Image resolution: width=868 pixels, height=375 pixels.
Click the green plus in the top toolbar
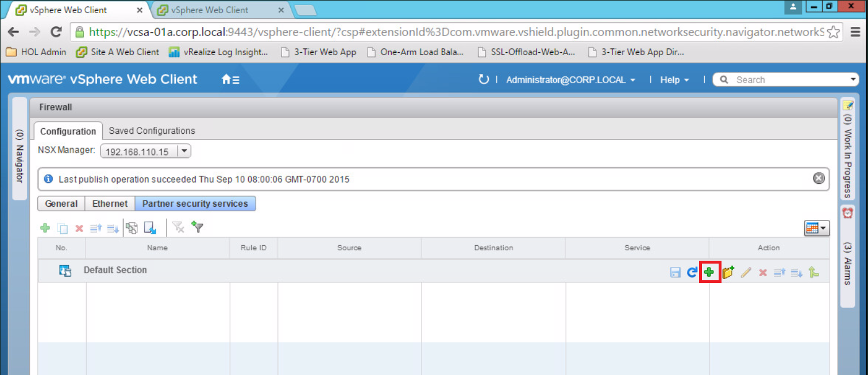pyautogui.click(x=45, y=228)
